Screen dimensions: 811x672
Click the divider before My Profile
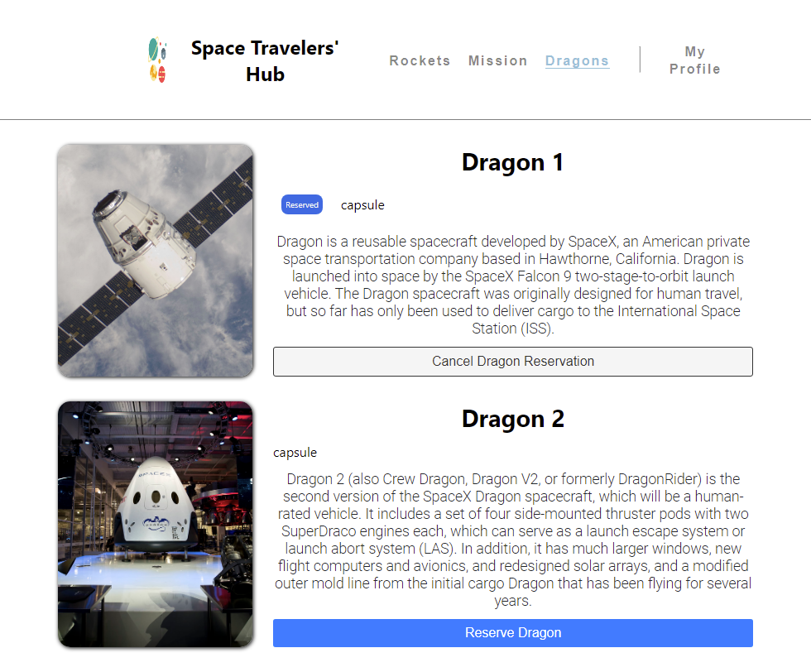pyautogui.click(x=640, y=60)
